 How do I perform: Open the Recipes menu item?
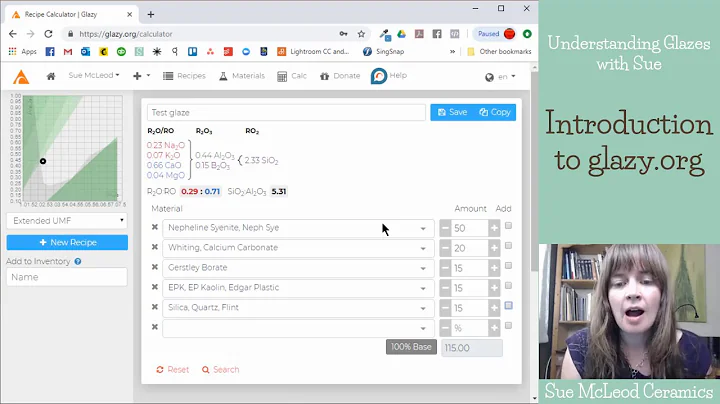(x=184, y=76)
